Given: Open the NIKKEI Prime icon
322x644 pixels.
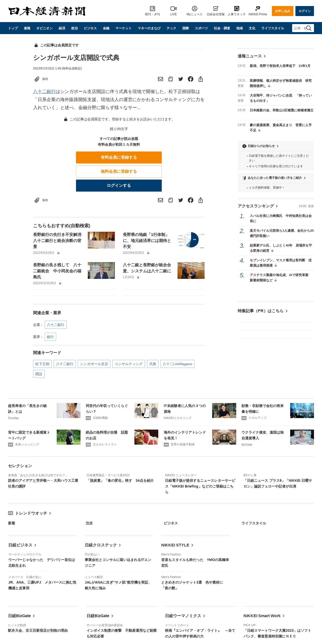Looking at the screenshot, I should click(x=258, y=9).
